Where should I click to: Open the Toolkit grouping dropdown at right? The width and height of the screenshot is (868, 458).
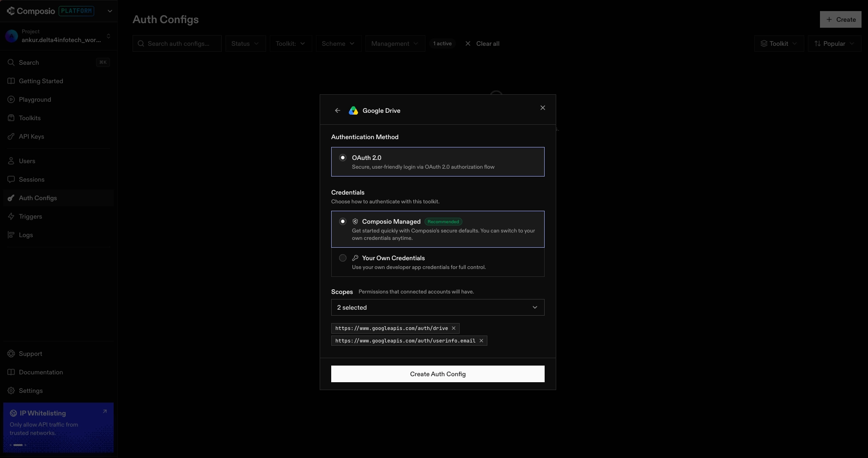779,43
